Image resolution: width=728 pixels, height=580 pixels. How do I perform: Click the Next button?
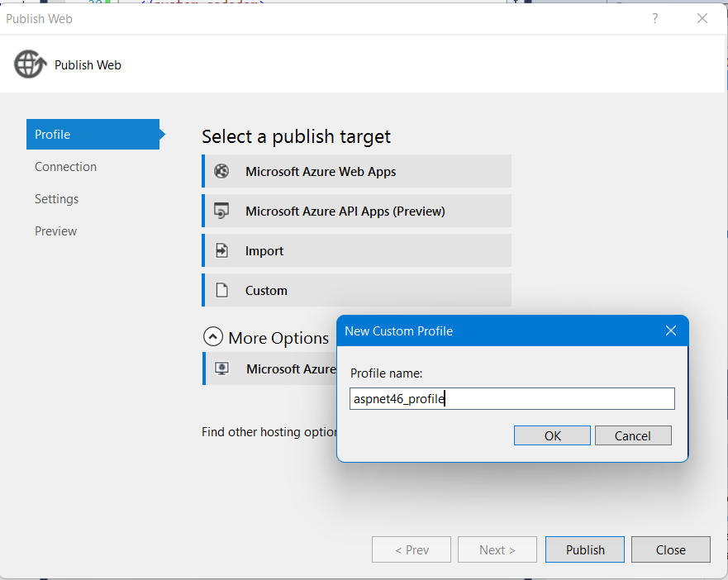[497, 549]
